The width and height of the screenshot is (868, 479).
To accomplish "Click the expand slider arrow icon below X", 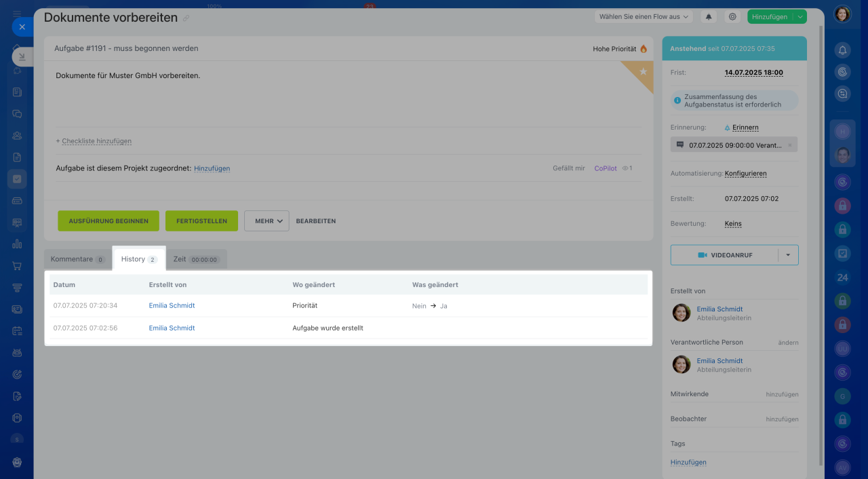I will click(x=22, y=57).
